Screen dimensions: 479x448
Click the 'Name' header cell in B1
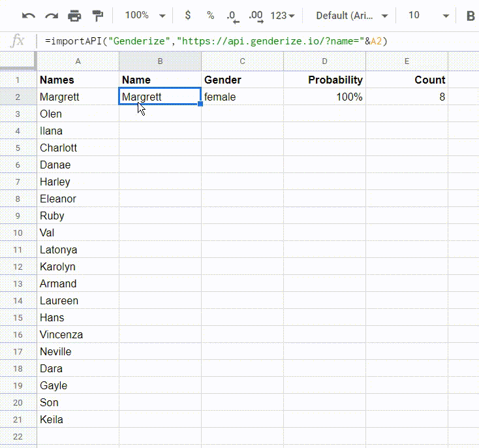pos(160,80)
